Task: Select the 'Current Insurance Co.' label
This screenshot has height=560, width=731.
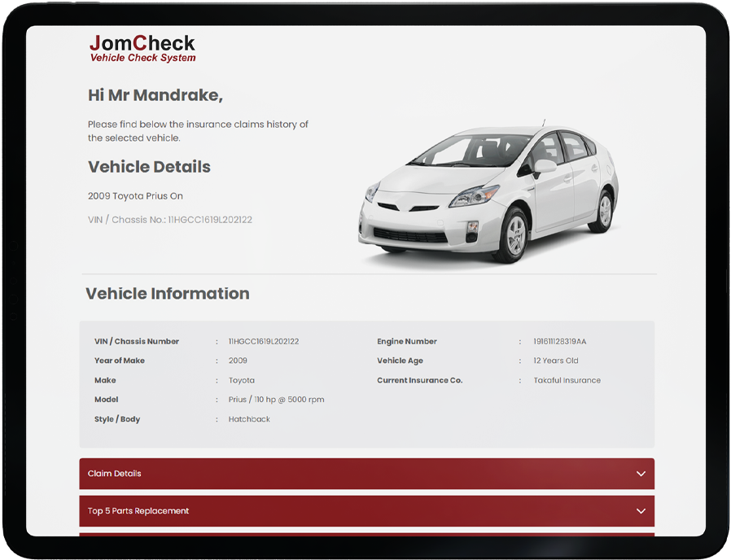Action: coord(419,380)
